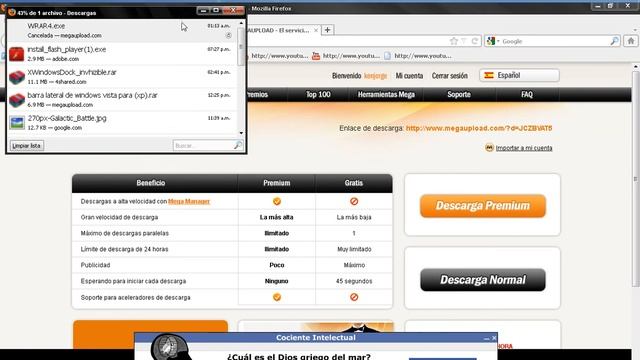
Task: Click the search magnifier in Descargas window
Action: (x=238, y=145)
